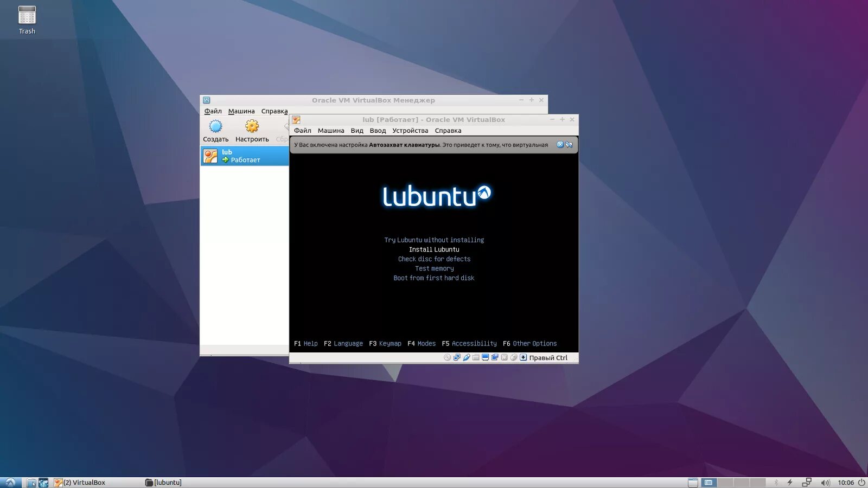Switch to [lubuntu] taskbar entry

coord(164,483)
